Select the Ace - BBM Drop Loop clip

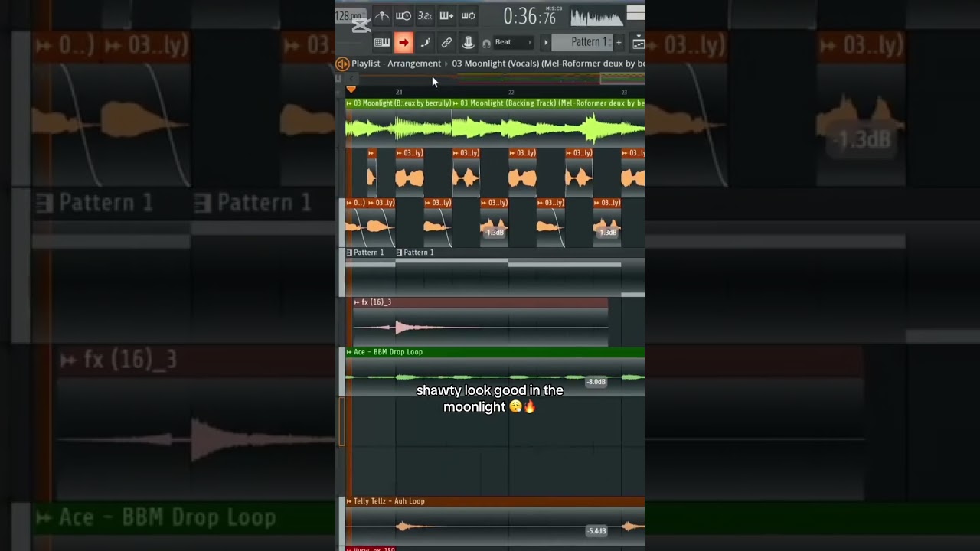(x=495, y=372)
